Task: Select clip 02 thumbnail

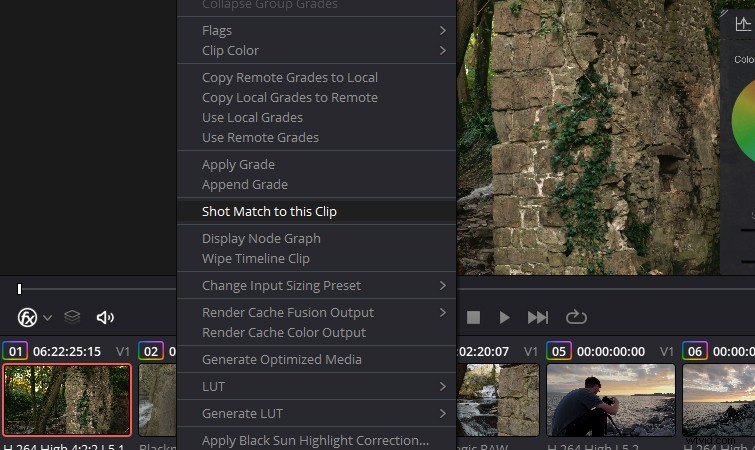Action: tap(157, 400)
